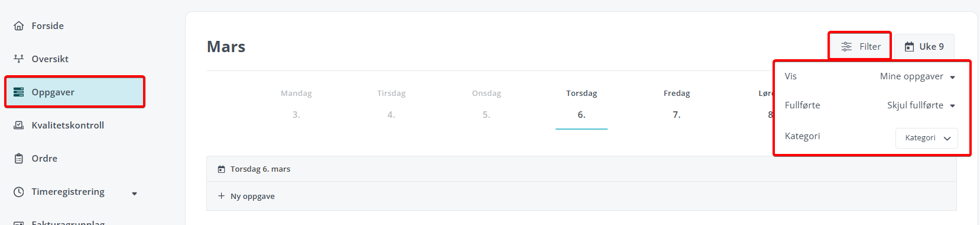Click the plus icon for Ny oppgave
The height and width of the screenshot is (225, 980).
[221, 196]
